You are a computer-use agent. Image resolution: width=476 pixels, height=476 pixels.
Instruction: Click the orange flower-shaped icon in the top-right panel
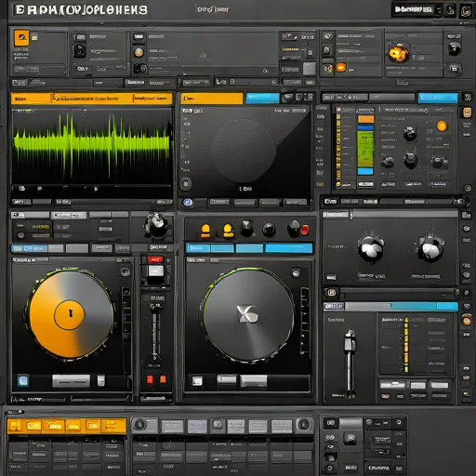(398, 53)
